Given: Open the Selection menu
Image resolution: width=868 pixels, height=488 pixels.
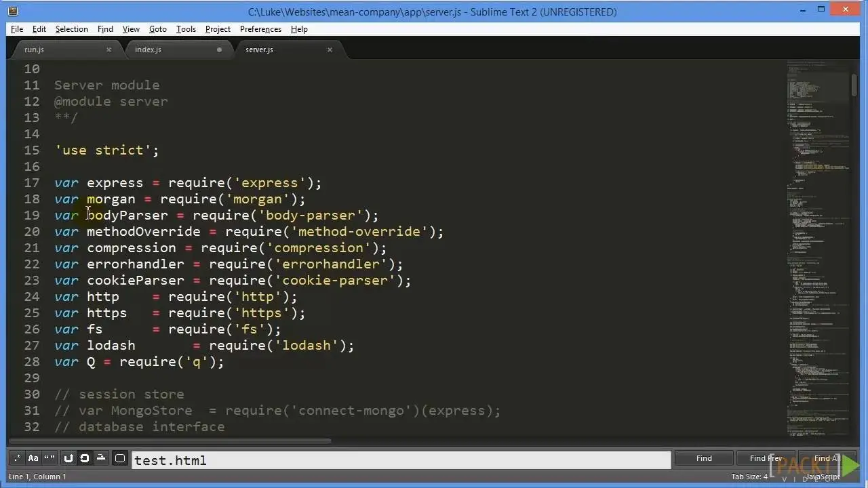Looking at the screenshot, I should coord(71,29).
